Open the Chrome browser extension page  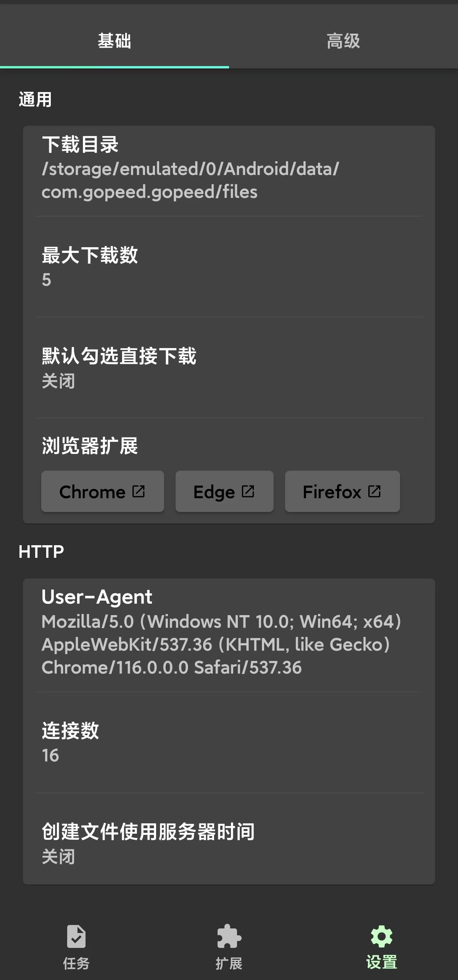(x=102, y=491)
